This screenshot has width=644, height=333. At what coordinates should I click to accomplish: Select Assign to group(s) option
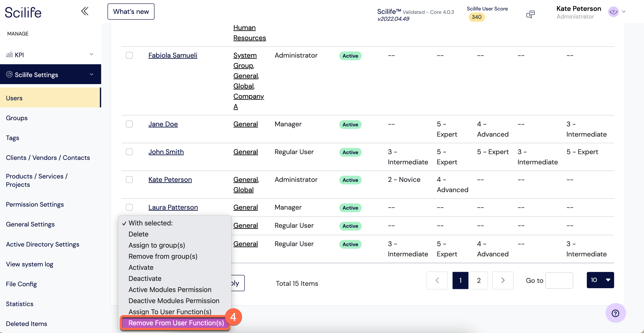(x=157, y=245)
